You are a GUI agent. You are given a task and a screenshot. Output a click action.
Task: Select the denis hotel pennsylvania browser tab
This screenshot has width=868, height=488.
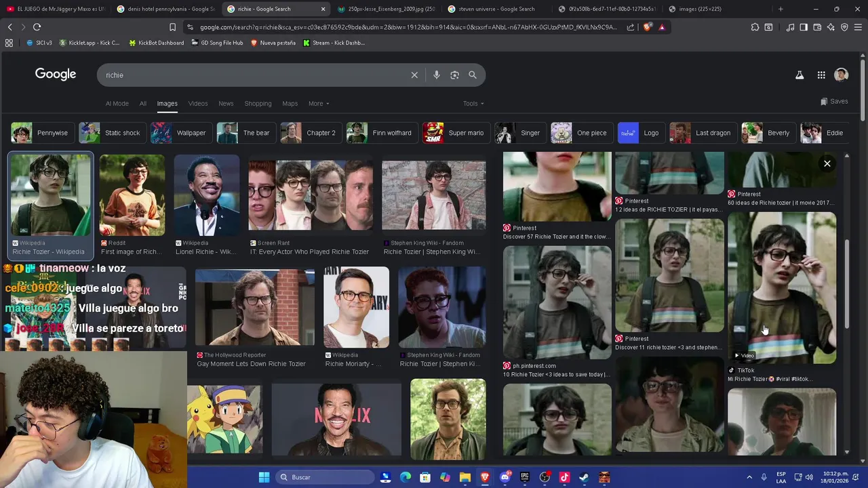[x=165, y=9]
